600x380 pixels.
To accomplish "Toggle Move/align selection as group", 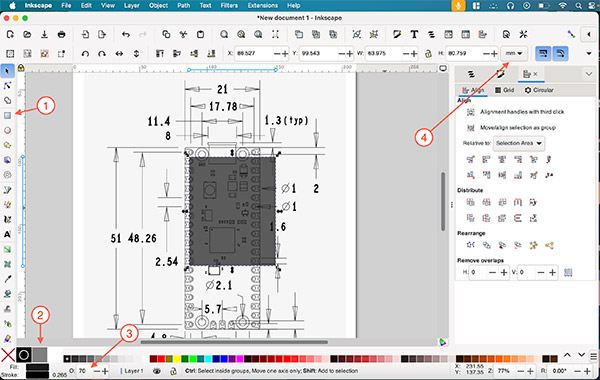I will point(471,128).
